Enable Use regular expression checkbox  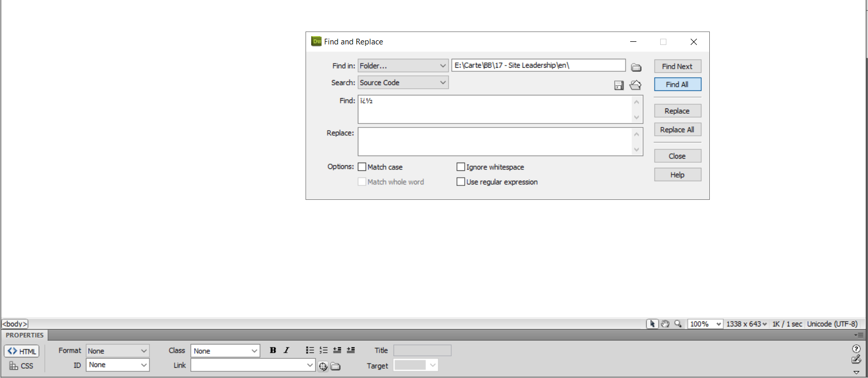point(461,182)
